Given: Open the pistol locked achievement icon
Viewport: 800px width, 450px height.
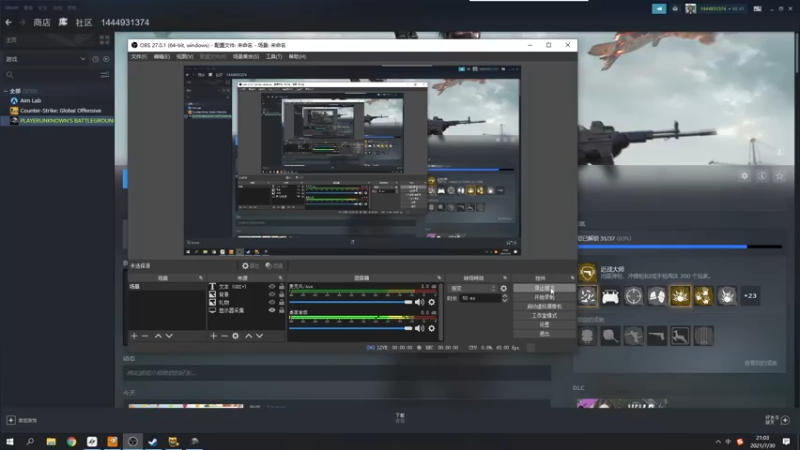Looking at the screenshot, I should point(657,336).
